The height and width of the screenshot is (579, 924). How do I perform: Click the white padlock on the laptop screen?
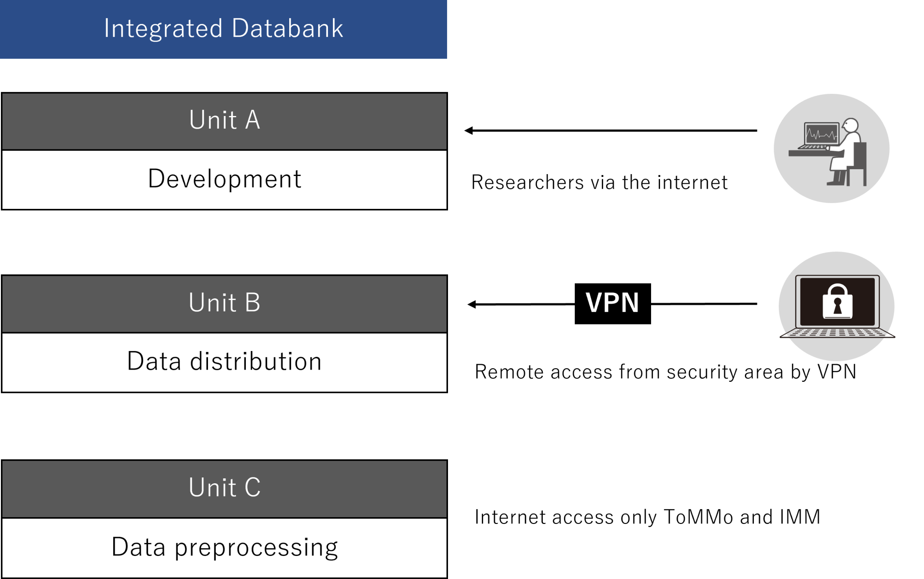click(837, 302)
